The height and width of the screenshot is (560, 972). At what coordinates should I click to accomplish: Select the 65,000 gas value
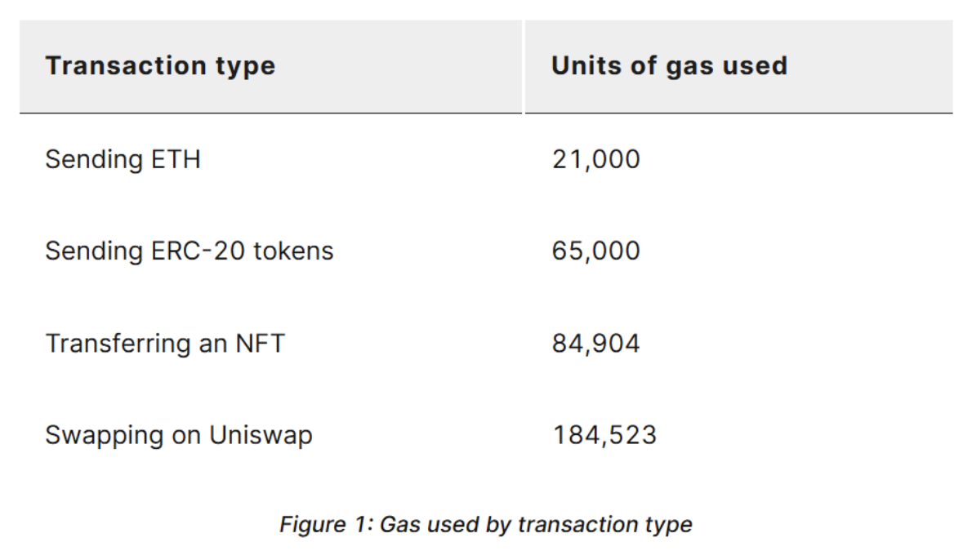click(595, 251)
